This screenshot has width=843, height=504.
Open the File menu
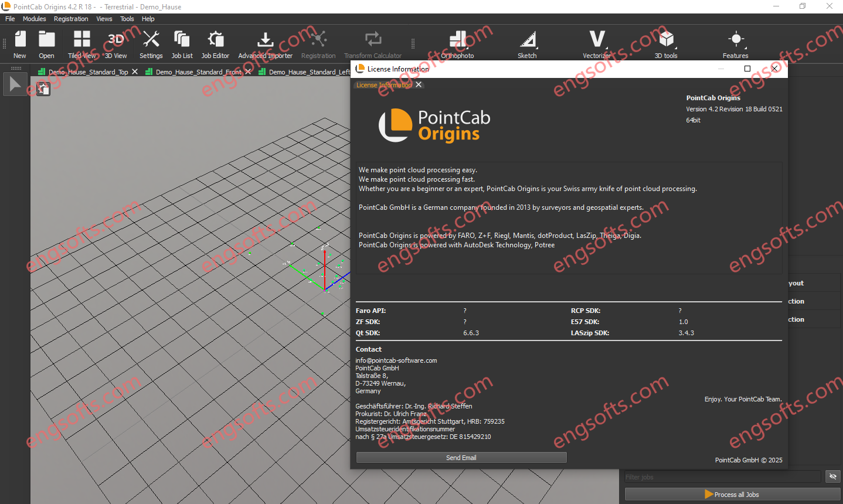tap(10, 19)
